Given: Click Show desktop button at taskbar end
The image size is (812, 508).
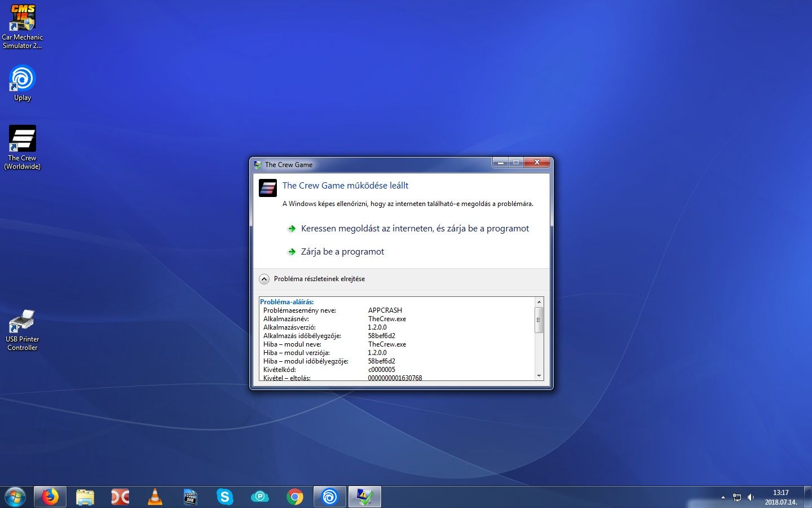Looking at the screenshot, I should pyautogui.click(x=807, y=497).
